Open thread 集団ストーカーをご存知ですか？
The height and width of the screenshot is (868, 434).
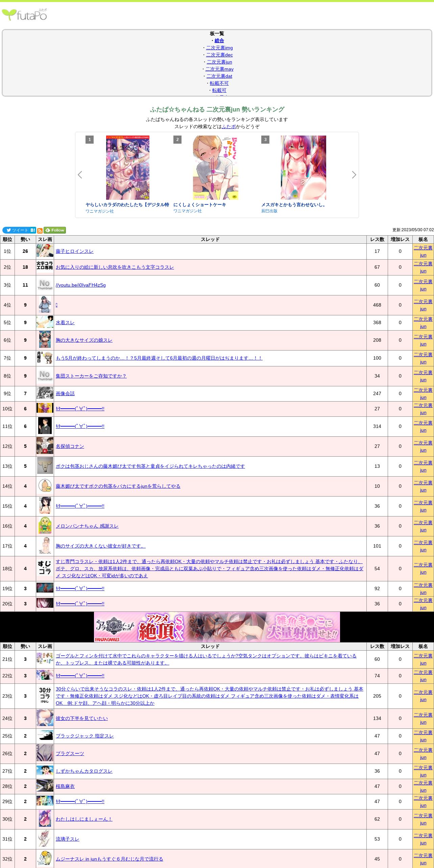click(91, 376)
